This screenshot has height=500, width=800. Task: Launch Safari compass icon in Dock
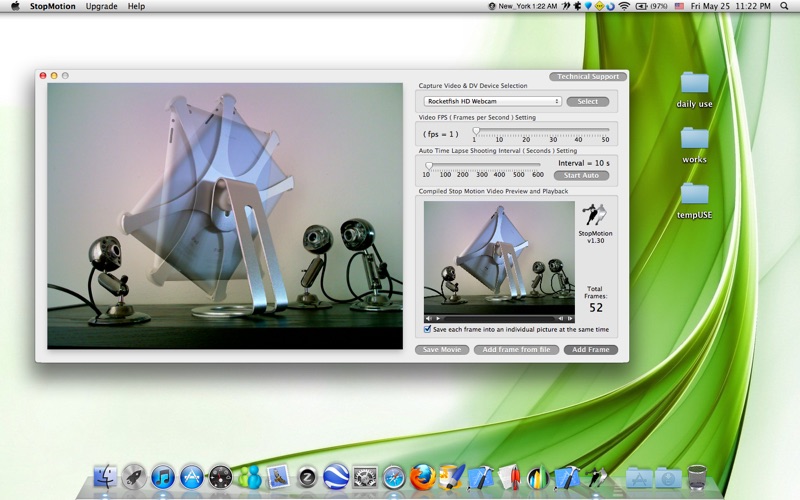click(x=394, y=478)
